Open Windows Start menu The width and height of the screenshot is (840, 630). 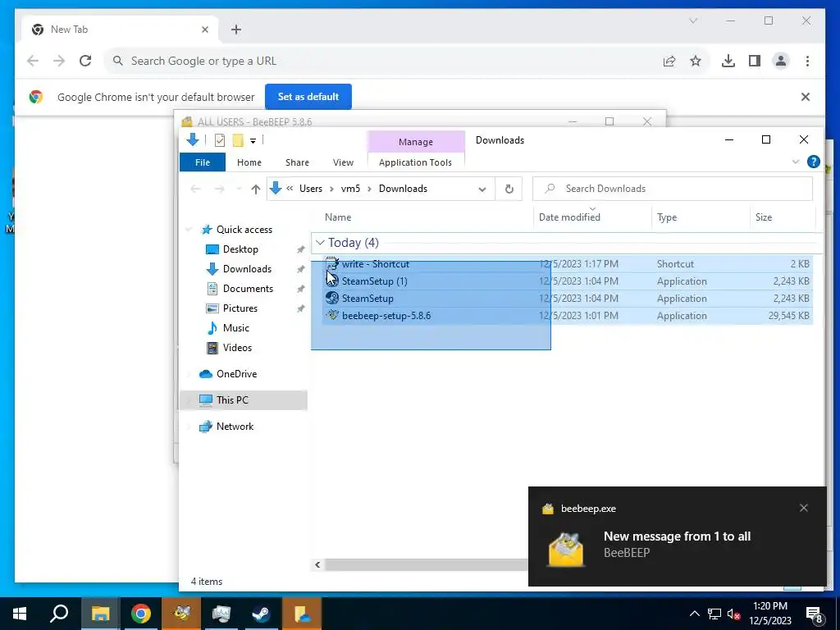click(20, 614)
